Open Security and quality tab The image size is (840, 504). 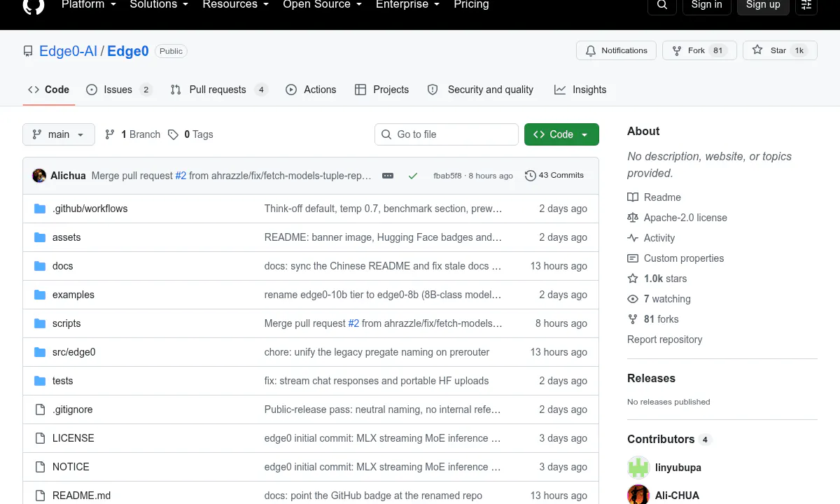pyautogui.click(x=480, y=90)
